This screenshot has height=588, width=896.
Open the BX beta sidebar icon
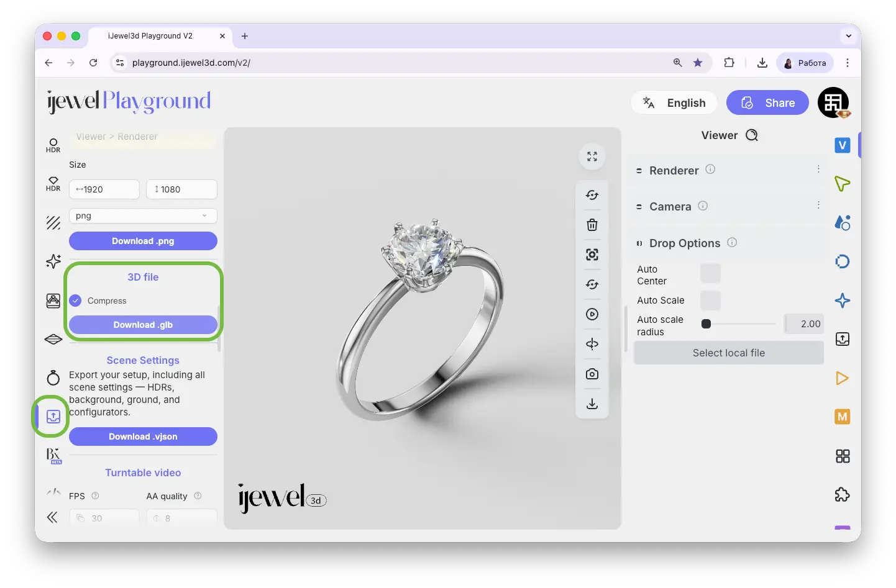[x=53, y=456]
